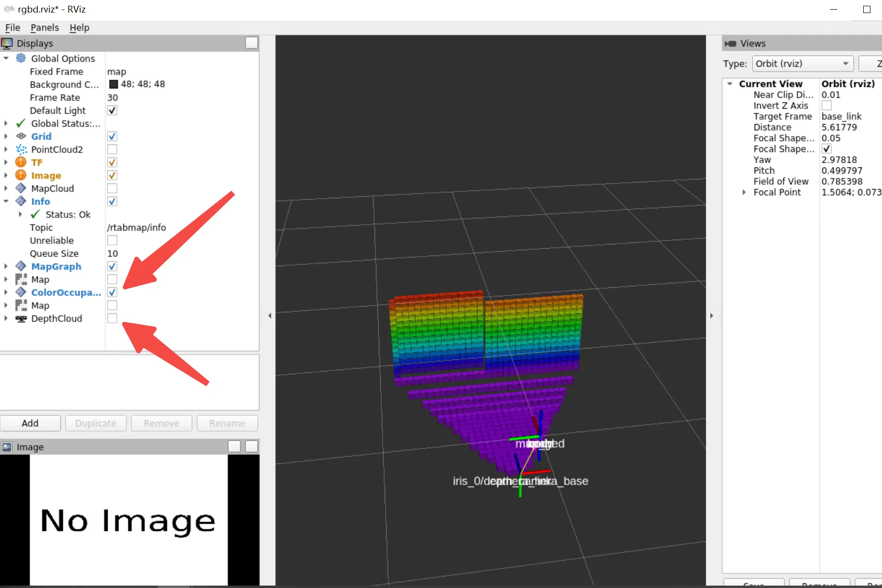
Task: Toggle the Invert Z Axis checkbox
Action: (827, 105)
